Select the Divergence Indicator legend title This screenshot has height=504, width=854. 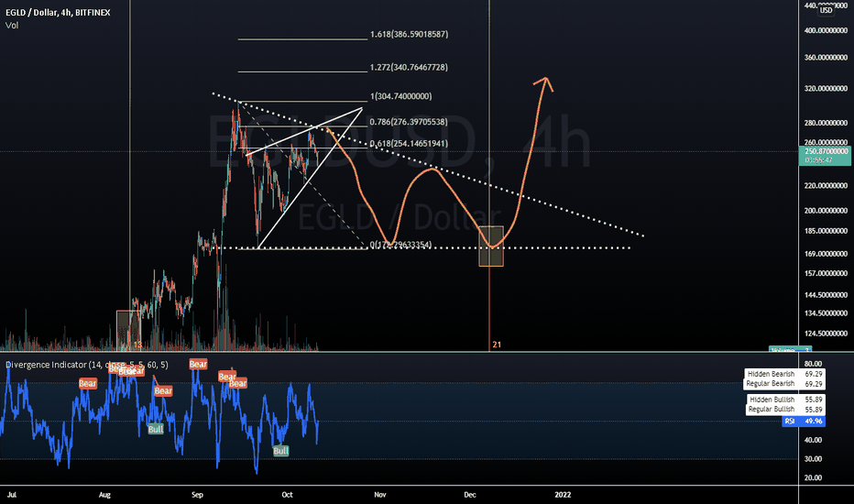point(87,365)
